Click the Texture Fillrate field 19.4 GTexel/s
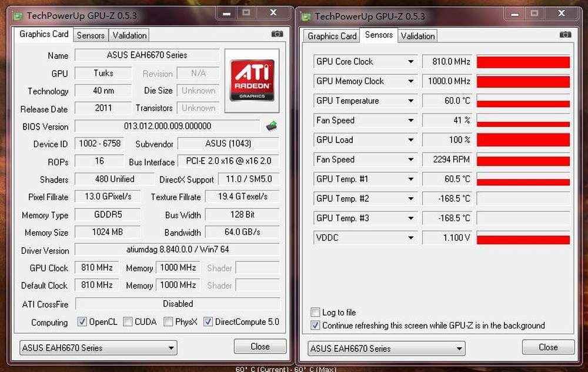The height and width of the screenshot is (372, 588). [243, 197]
